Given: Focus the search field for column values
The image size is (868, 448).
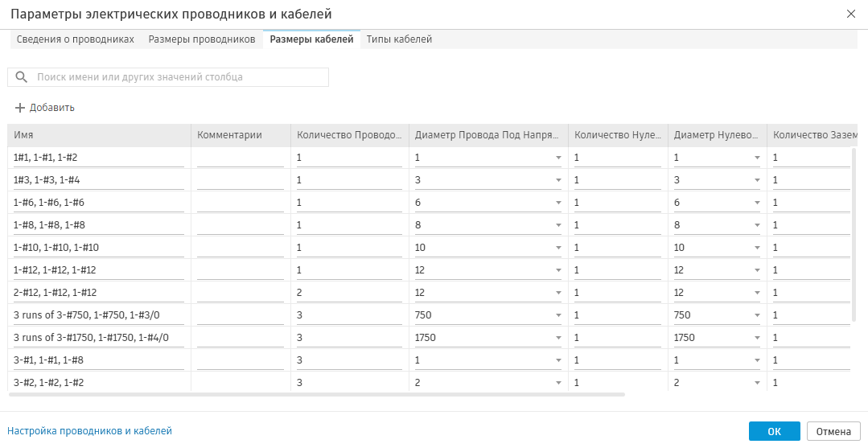Looking at the screenshot, I should pyautogui.click(x=177, y=77).
